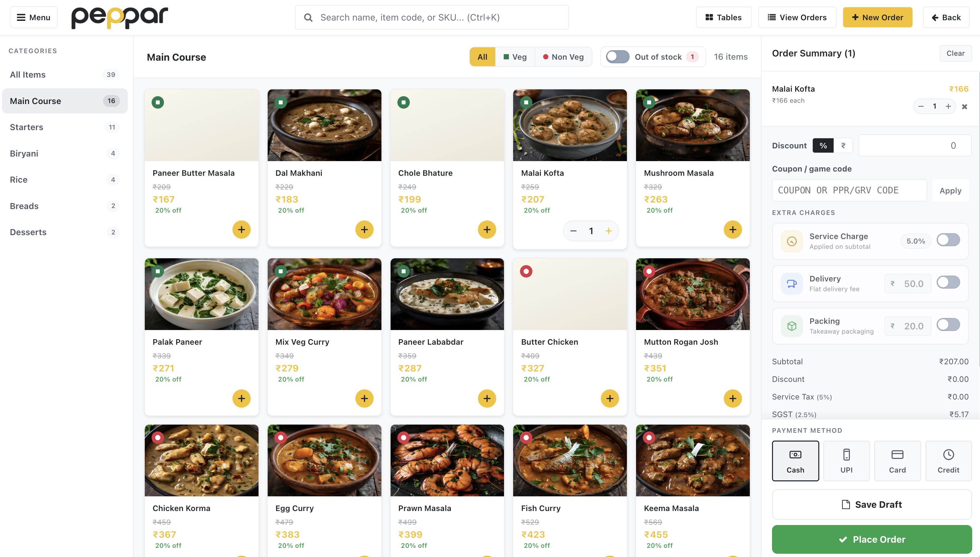Select Starters category
Viewport: 980px width, 557px height.
(x=65, y=127)
